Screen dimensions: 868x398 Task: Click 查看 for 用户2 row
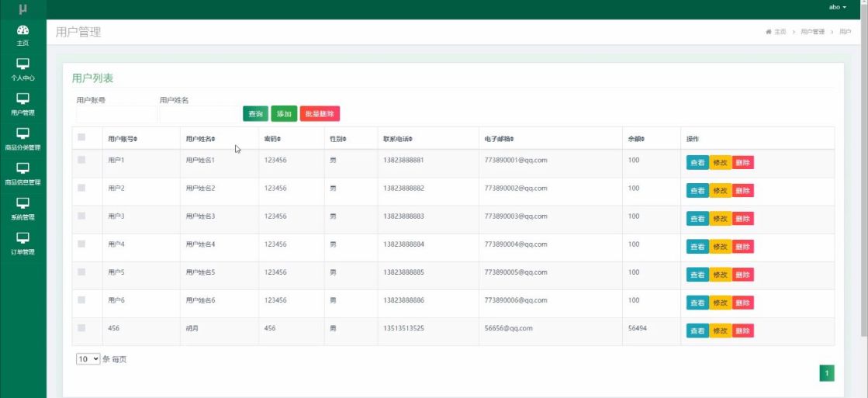tap(697, 190)
